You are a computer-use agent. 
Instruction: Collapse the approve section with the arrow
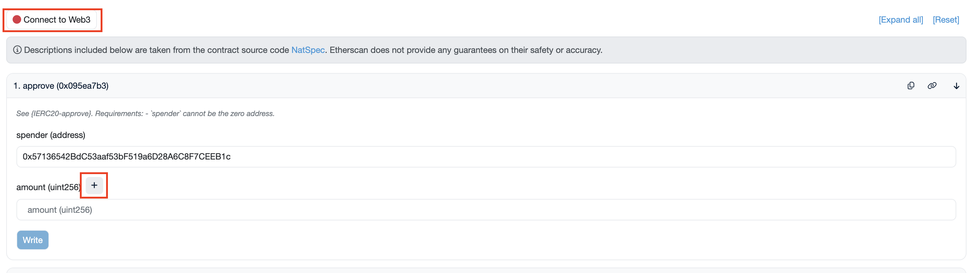[x=956, y=86]
